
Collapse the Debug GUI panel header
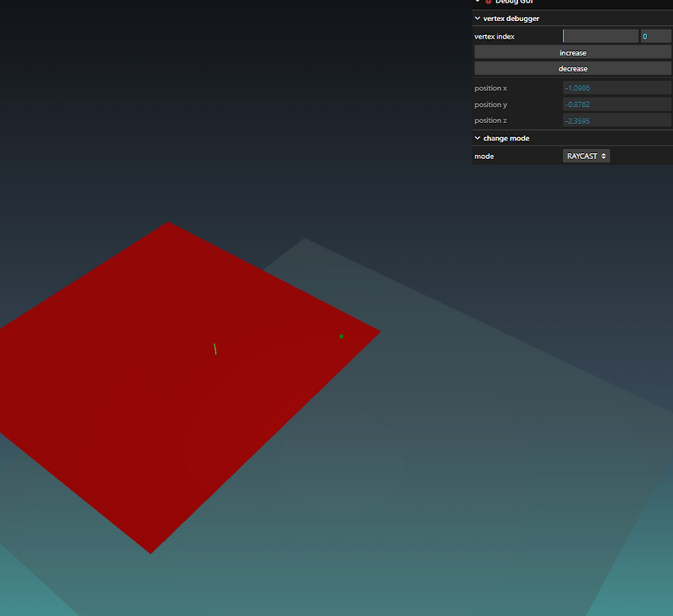click(x=573, y=3)
